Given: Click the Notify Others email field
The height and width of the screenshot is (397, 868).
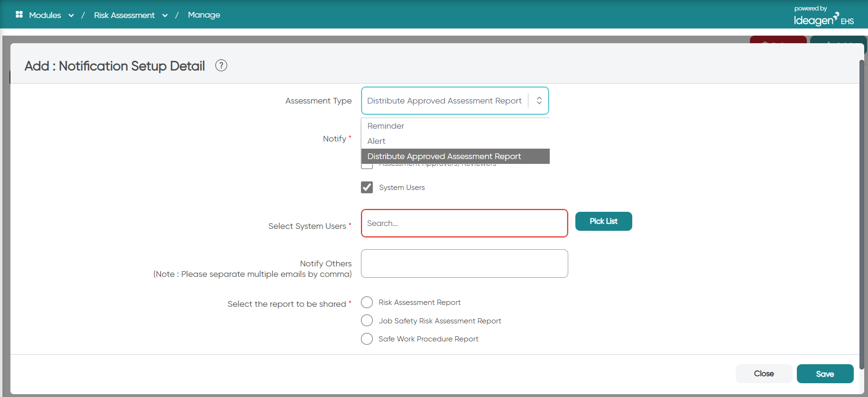Looking at the screenshot, I should pyautogui.click(x=464, y=264).
